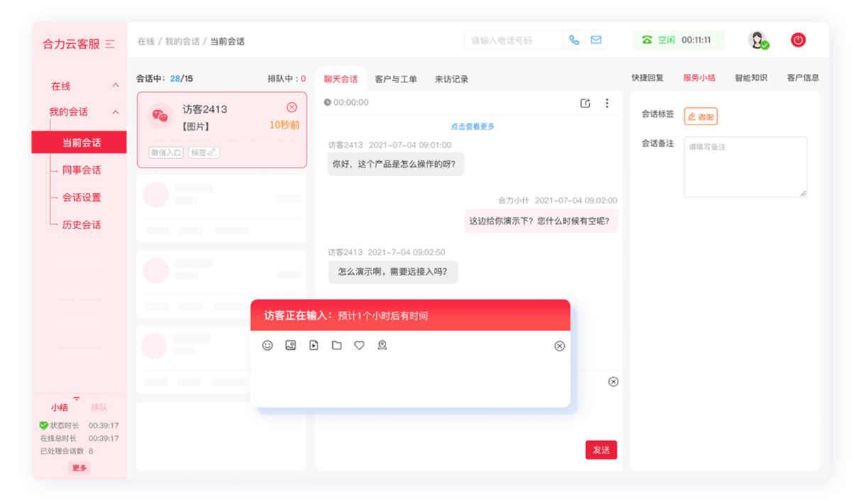Click the 合力云客服 logo text
Image resolution: width=859 pixels, height=504 pixels.
click(71, 44)
